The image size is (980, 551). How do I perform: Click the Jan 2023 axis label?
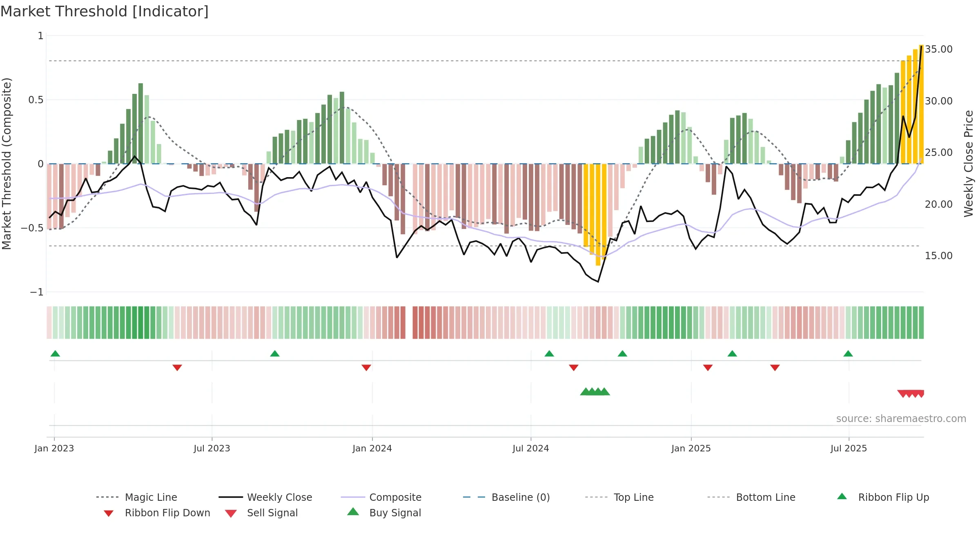pos(54,449)
